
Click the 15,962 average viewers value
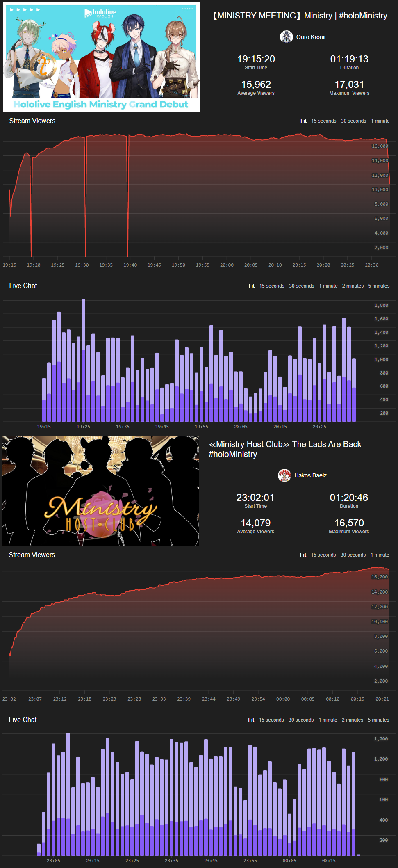coord(256,85)
